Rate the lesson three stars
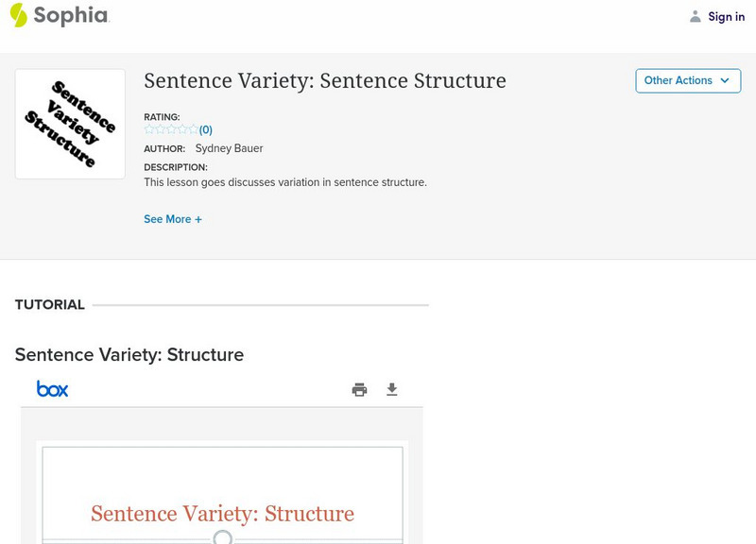Viewport: 756px width, 544px height. click(x=171, y=129)
